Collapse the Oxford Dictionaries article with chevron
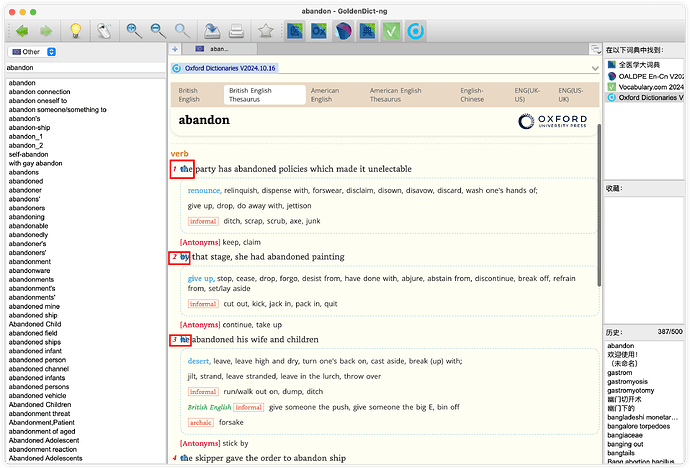The width and height of the screenshot is (690, 468). tap(595, 68)
